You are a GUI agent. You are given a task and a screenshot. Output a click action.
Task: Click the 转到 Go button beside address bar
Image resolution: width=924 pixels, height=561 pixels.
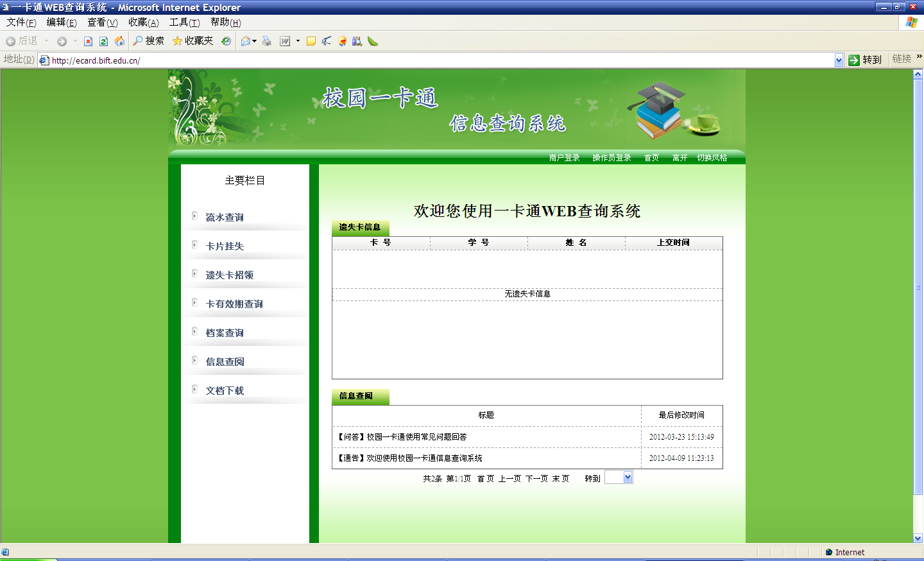tap(865, 60)
